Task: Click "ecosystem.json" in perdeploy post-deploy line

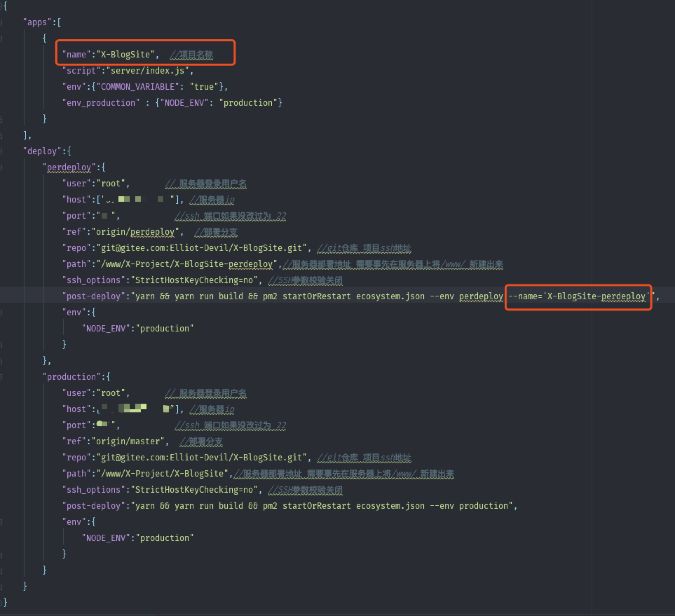Action: [390, 296]
